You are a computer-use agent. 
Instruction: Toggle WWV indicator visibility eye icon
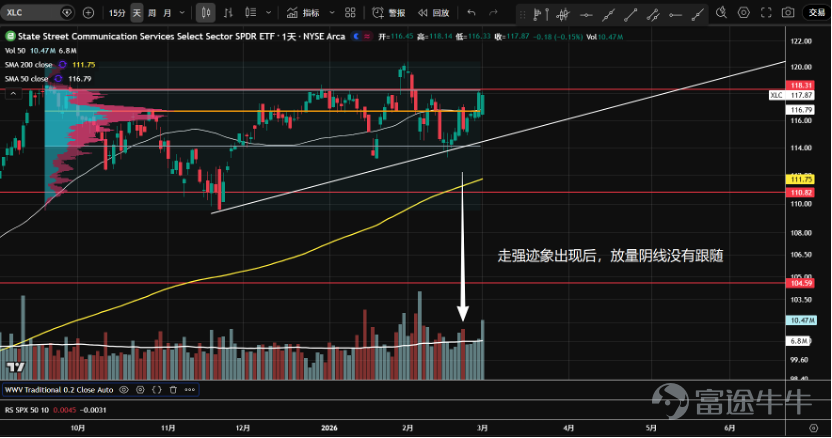(x=124, y=390)
